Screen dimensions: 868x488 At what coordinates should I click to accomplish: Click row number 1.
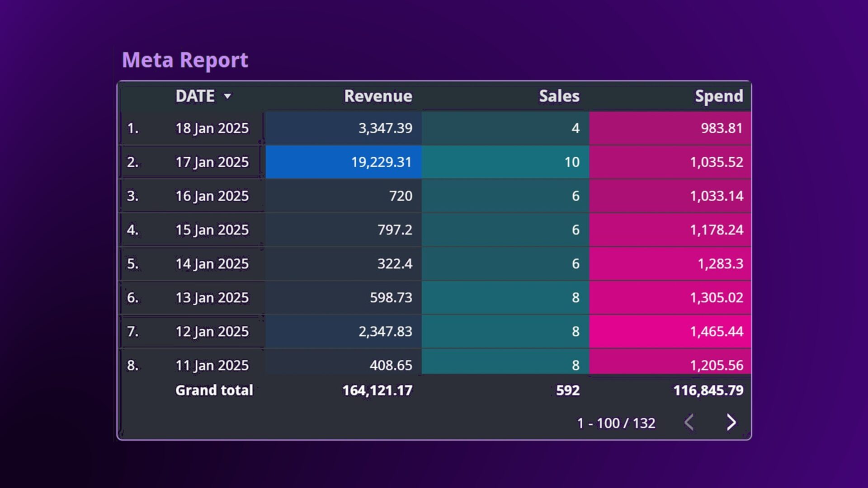pyautogui.click(x=132, y=128)
